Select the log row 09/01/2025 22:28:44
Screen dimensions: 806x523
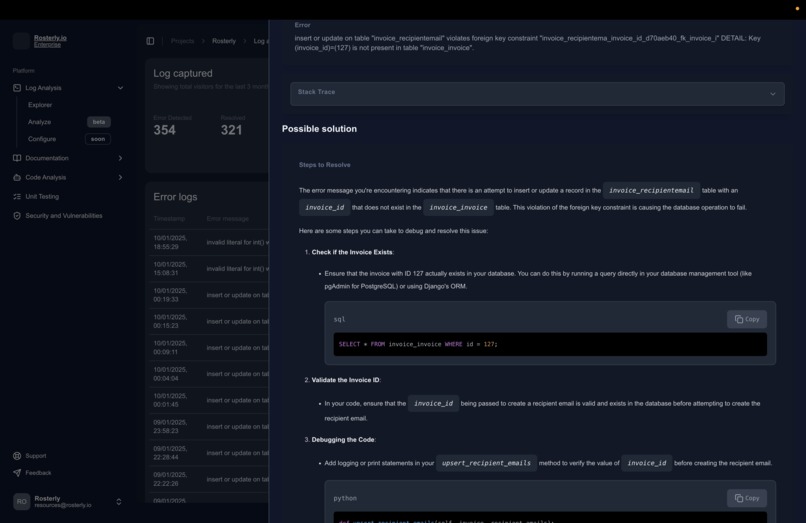tap(209, 453)
